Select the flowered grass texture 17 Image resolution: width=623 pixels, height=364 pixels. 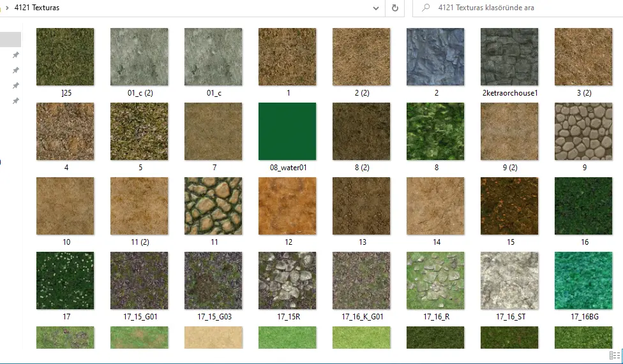pyautogui.click(x=65, y=280)
